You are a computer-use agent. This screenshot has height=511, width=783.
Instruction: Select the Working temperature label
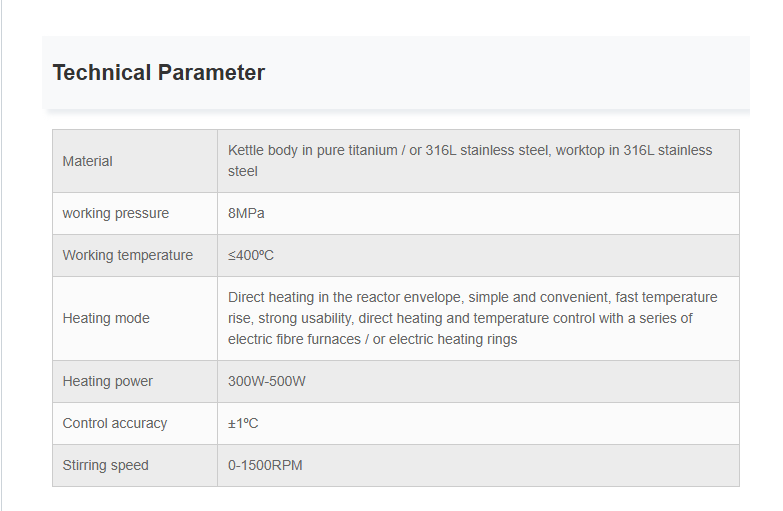[127, 255]
